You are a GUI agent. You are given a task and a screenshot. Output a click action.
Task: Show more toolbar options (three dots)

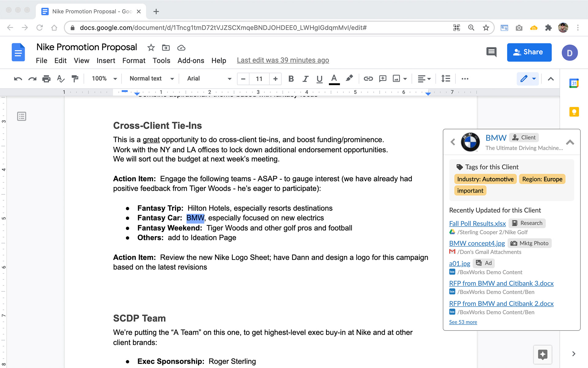coord(465,79)
